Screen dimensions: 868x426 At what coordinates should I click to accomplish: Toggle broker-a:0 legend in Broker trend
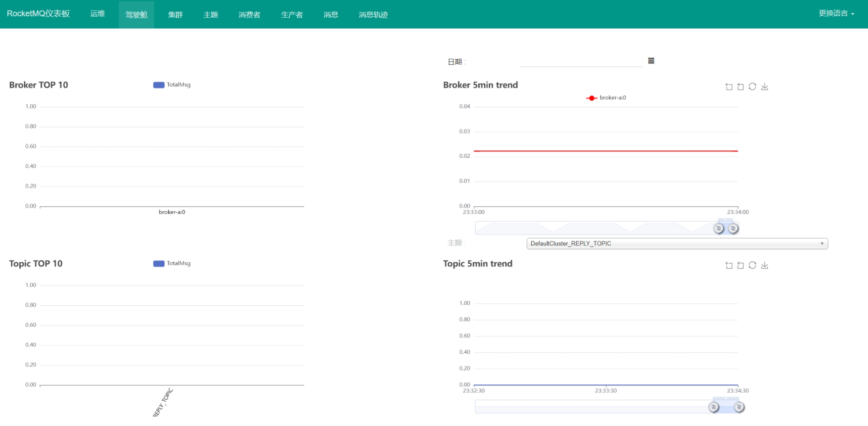(x=606, y=97)
